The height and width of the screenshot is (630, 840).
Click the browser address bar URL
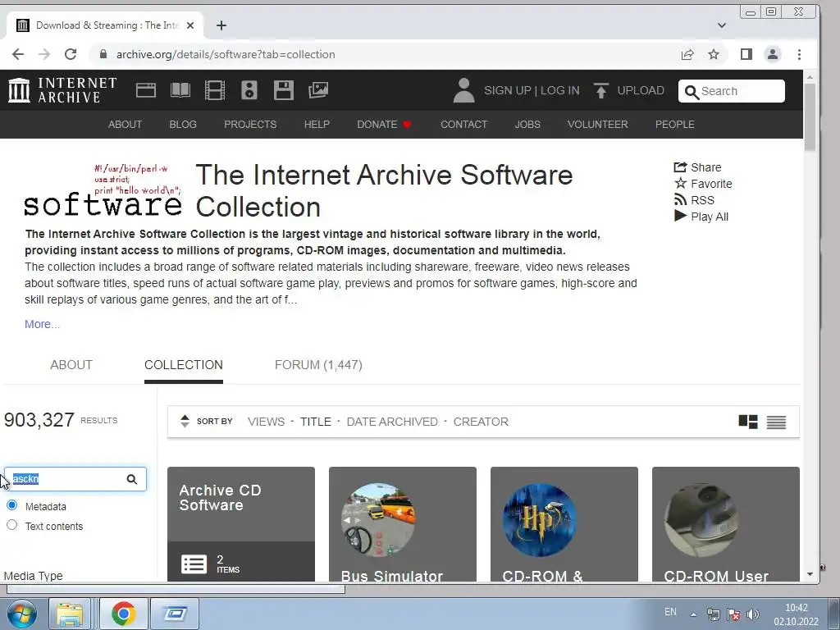point(226,54)
